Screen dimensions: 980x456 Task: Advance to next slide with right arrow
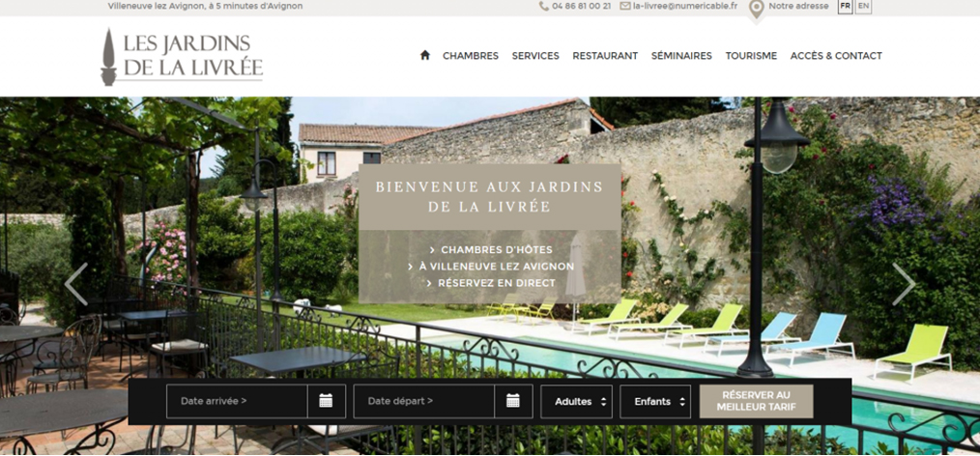tap(903, 284)
